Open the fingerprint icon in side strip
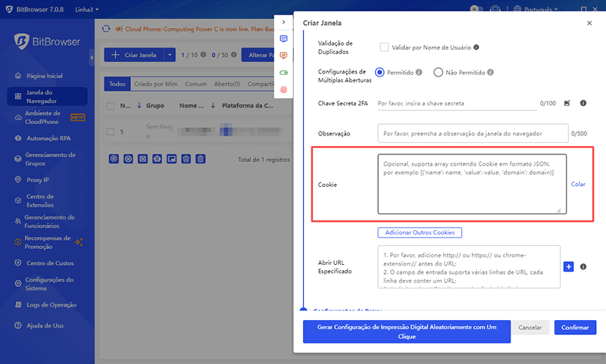606x364 pixels. (x=283, y=89)
